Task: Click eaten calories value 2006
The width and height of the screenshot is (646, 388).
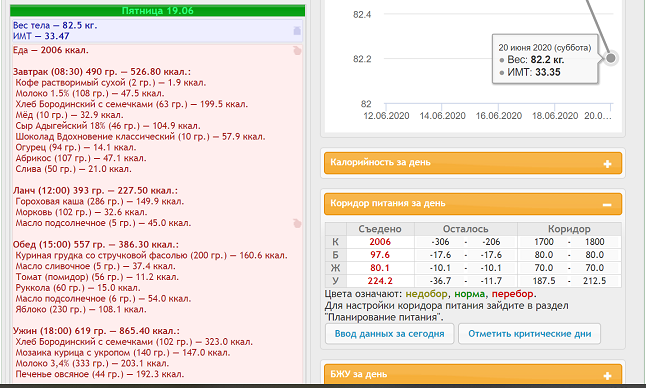Action: click(x=380, y=242)
